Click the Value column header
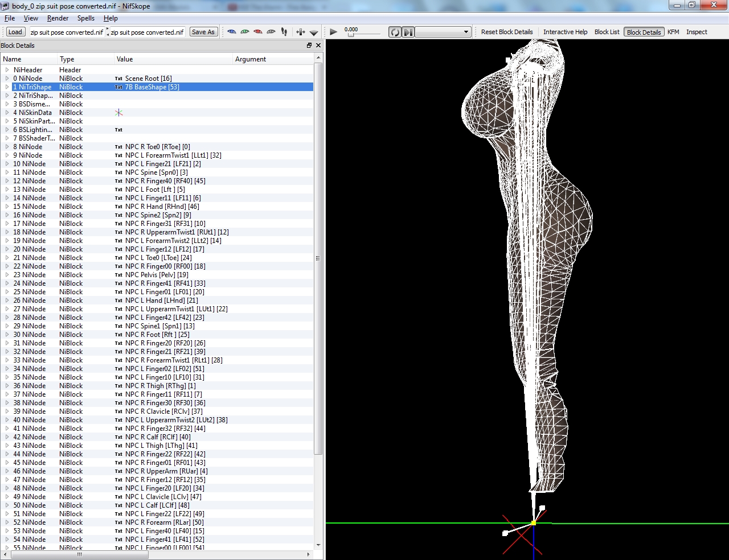This screenshot has height=560, width=729. [173, 59]
